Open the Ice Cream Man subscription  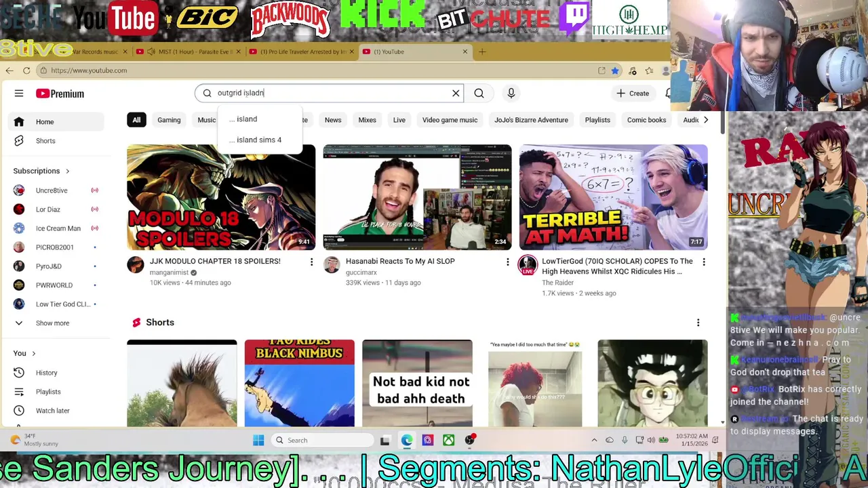click(56, 228)
